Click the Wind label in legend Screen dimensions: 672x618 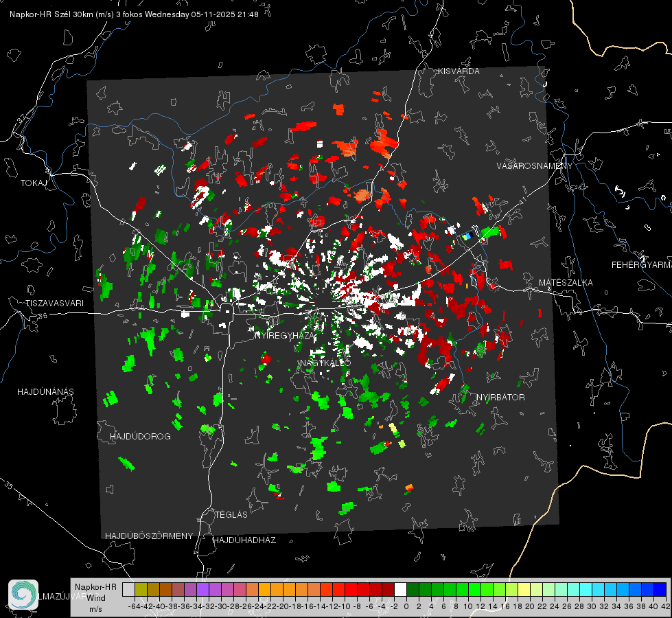click(x=96, y=598)
